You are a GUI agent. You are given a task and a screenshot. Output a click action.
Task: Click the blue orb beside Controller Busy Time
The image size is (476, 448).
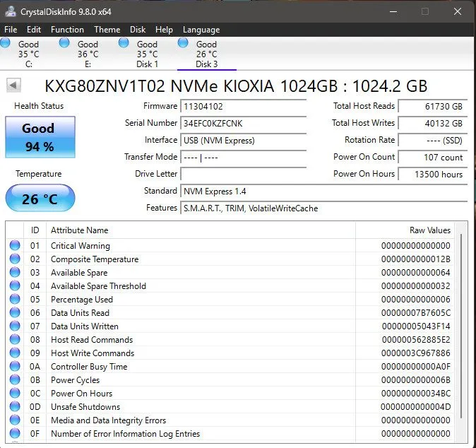click(x=15, y=366)
